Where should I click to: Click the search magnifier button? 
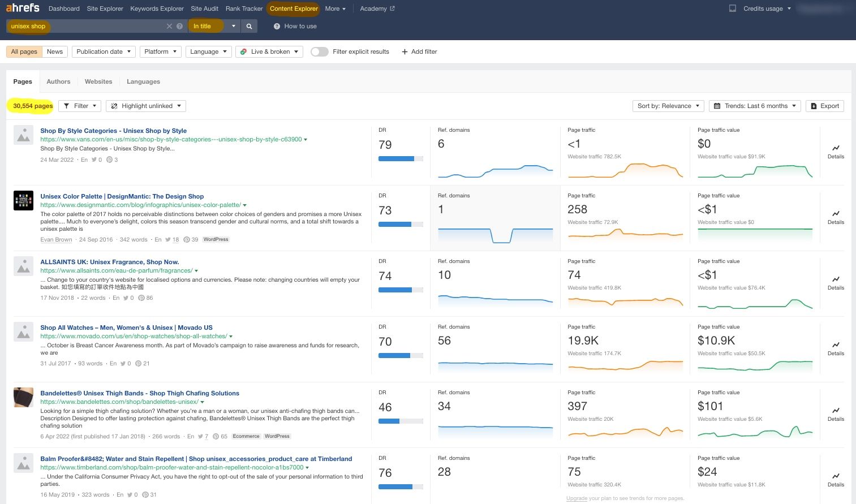click(249, 26)
